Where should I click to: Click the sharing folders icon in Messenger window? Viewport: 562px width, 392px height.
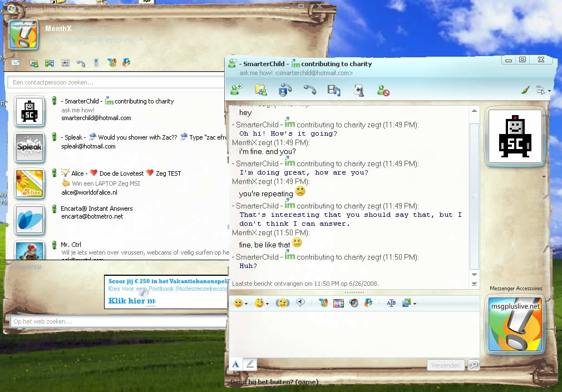(34, 63)
